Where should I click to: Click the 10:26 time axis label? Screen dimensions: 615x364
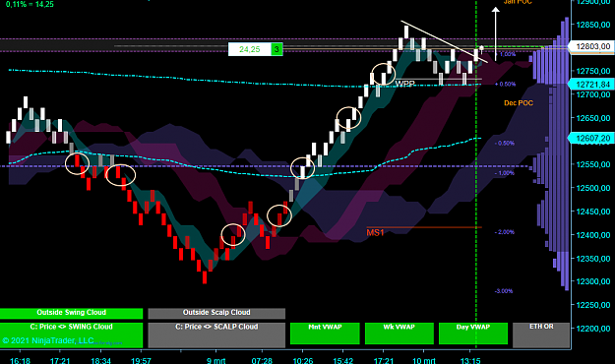pyautogui.click(x=303, y=360)
